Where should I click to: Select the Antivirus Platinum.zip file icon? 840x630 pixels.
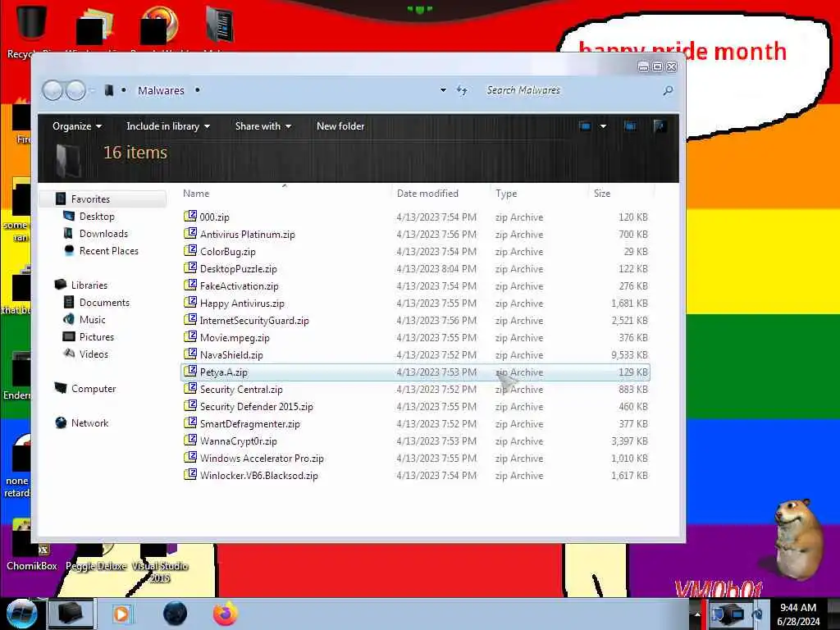pos(190,234)
